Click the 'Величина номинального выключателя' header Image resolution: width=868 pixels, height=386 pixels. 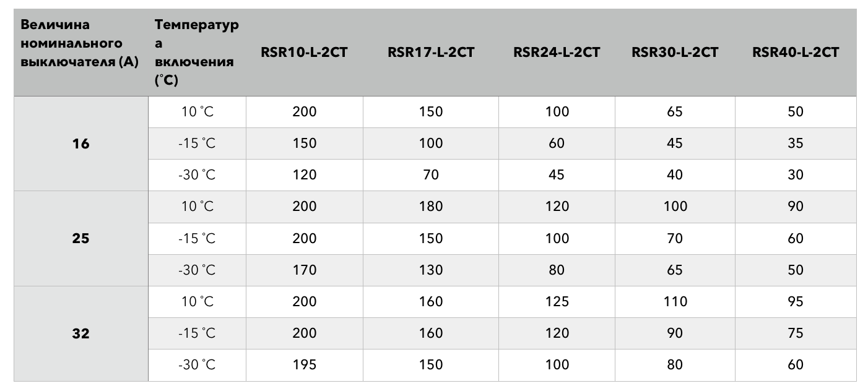pyautogui.click(x=80, y=44)
